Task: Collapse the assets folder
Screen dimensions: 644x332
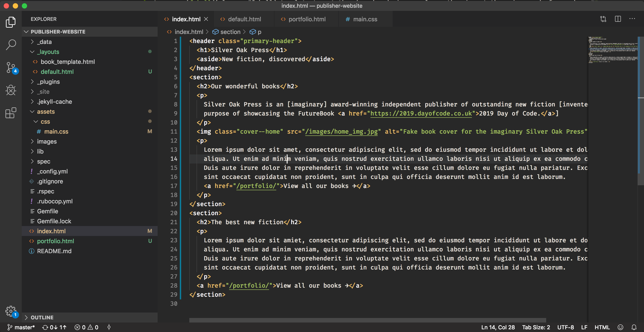Action: pos(90,111)
